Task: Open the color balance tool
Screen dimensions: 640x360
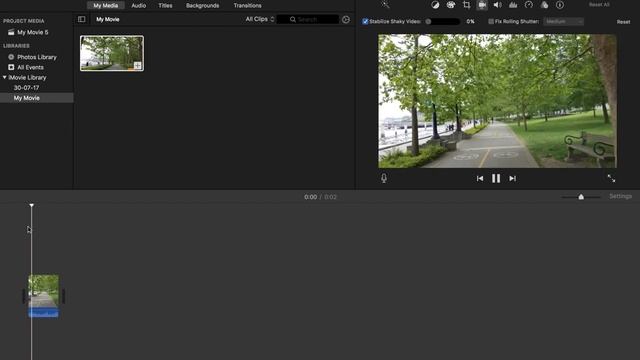Action: (435, 5)
